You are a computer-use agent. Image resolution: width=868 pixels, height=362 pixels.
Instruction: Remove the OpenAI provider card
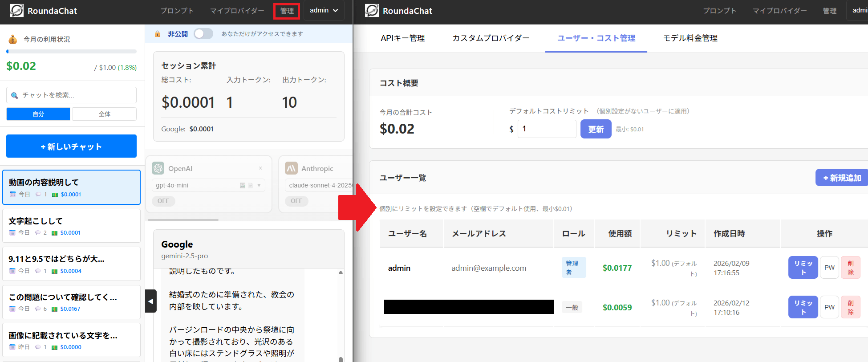click(260, 168)
